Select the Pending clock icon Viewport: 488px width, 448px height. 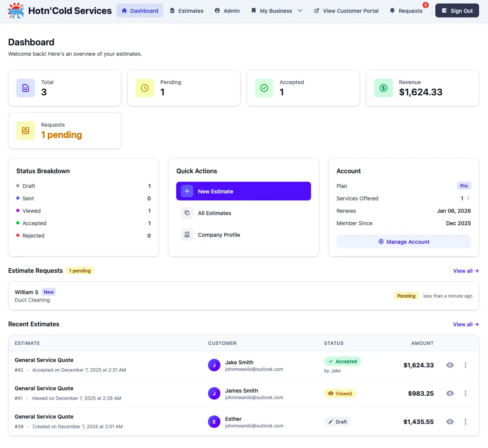tap(144, 88)
